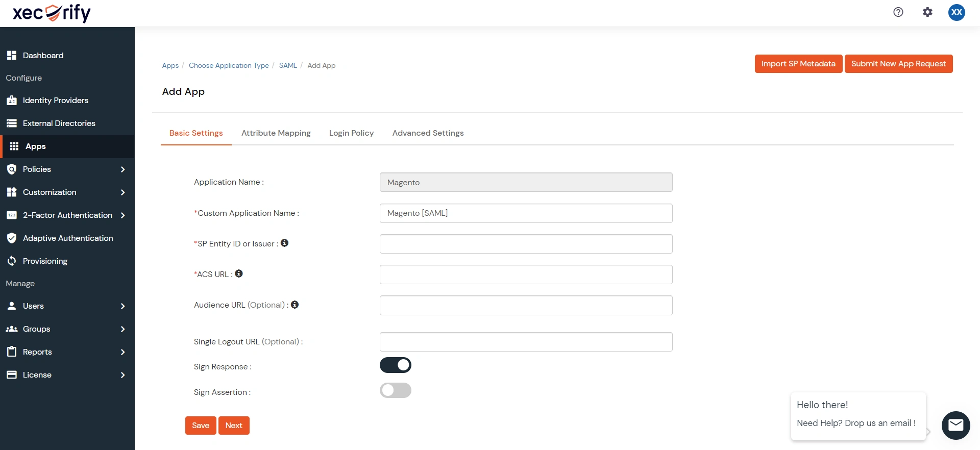Image resolution: width=980 pixels, height=450 pixels.
Task: Show info for ACS URL field
Action: coord(239,273)
